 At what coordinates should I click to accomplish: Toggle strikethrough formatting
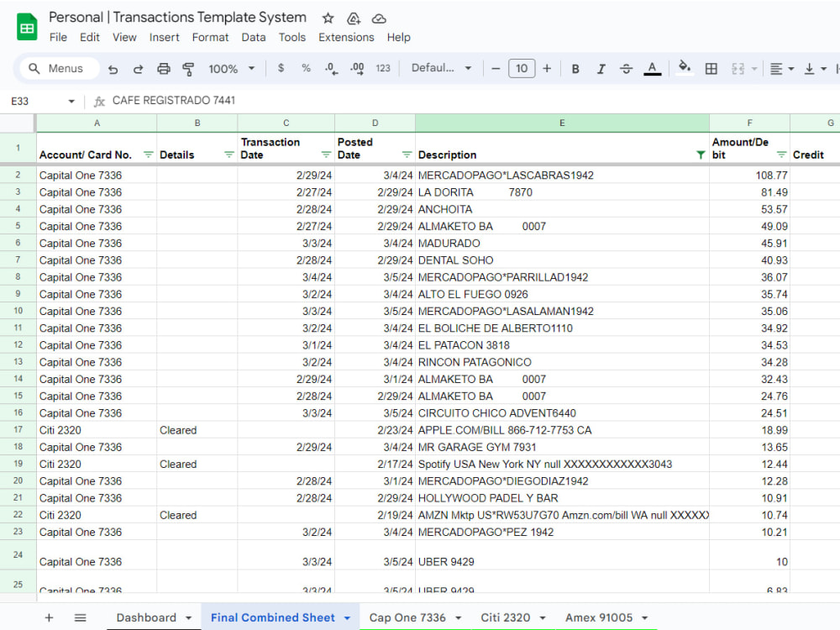tap(627, 69)
